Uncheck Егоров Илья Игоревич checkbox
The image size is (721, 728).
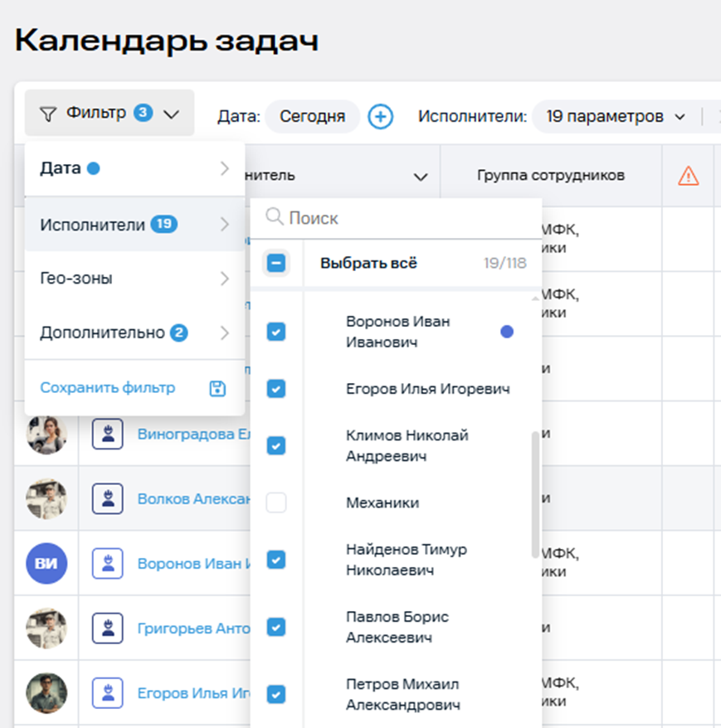276,388
